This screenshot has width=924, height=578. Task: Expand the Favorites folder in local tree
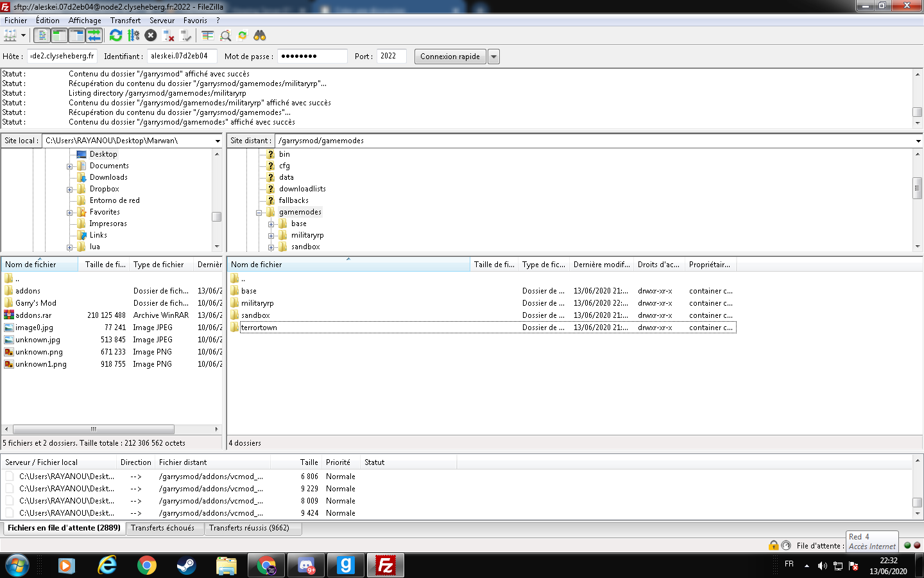coord(69,213)
